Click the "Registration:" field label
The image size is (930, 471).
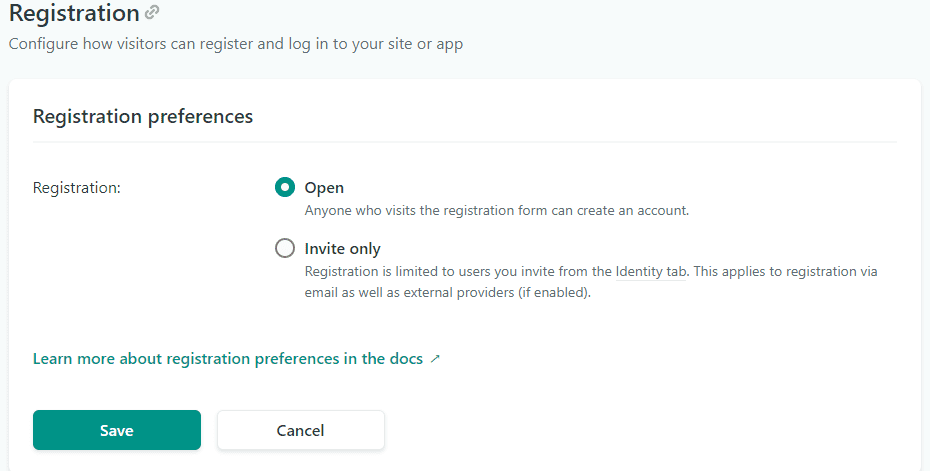(77, 188)
